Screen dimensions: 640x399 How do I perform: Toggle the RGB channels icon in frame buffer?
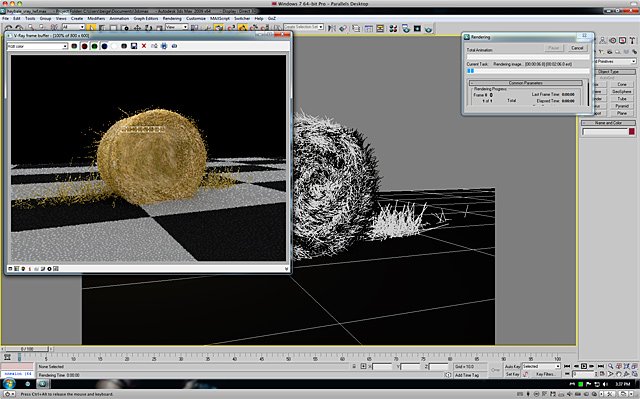coord(74,46)
